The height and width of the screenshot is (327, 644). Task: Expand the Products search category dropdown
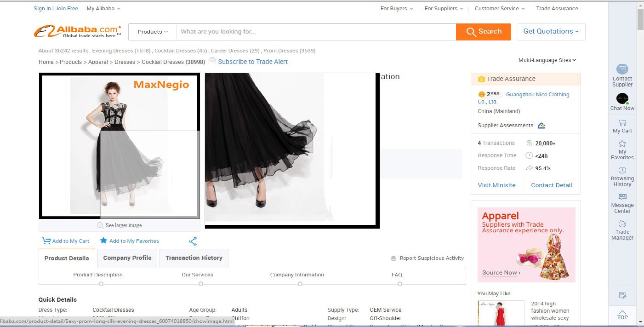(153, 32)
